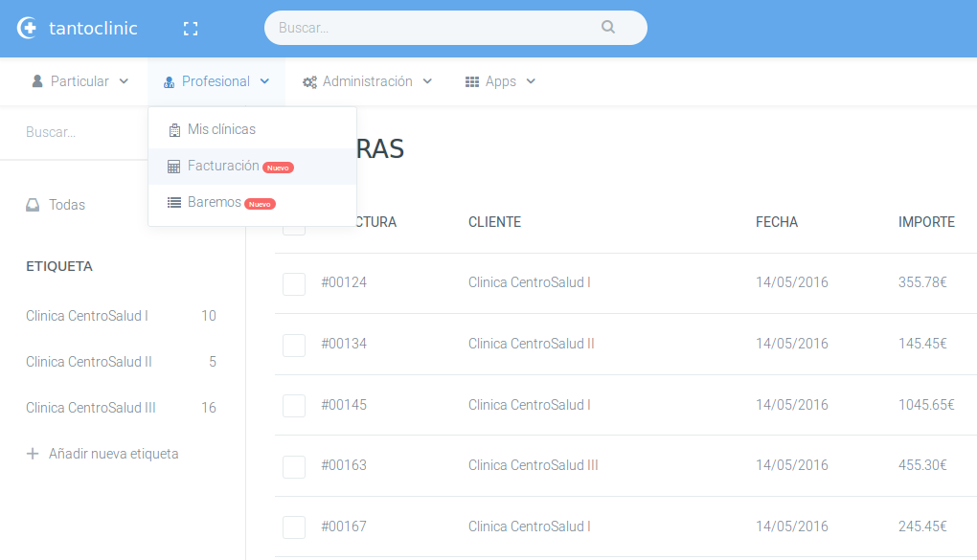Click the Facturación calculator icon
Image resolution: width=977 pixels, height=560 pixels.
(x=173, y=167)
